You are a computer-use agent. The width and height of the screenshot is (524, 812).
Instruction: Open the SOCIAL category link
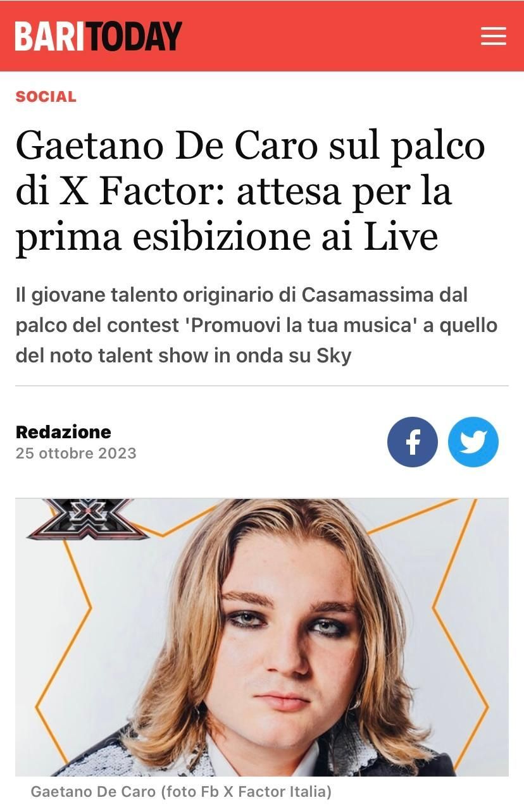tap(46, 97)
